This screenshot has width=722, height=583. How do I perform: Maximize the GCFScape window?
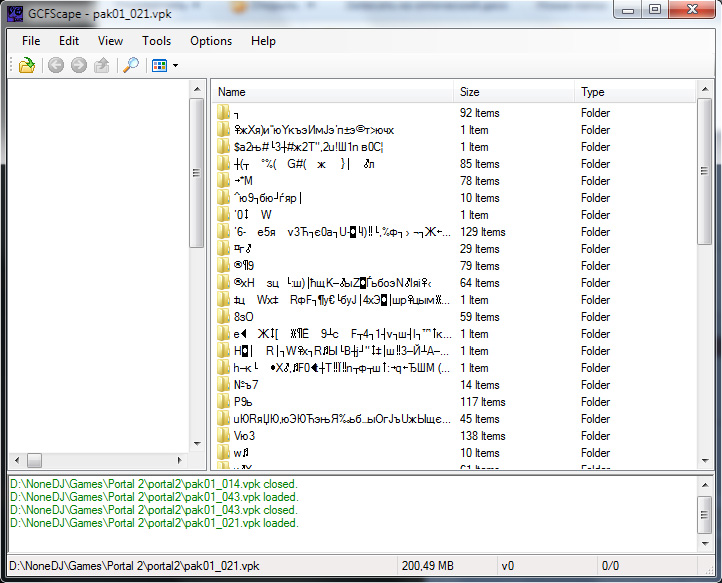point(655,10)
